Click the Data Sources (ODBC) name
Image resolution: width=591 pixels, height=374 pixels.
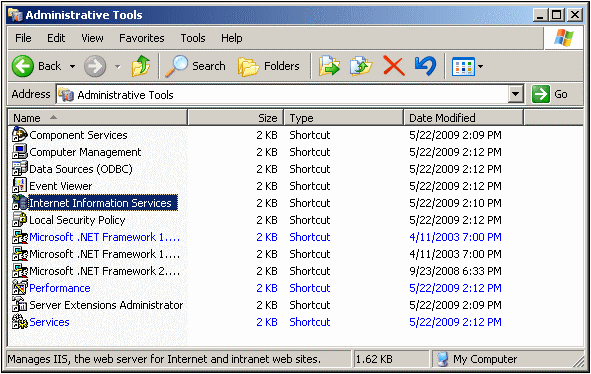point(81,169)
